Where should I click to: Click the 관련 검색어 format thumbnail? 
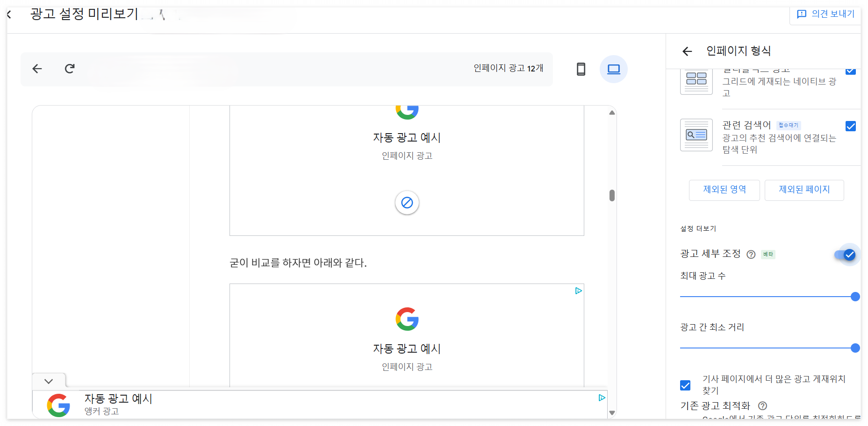point(696,135)
